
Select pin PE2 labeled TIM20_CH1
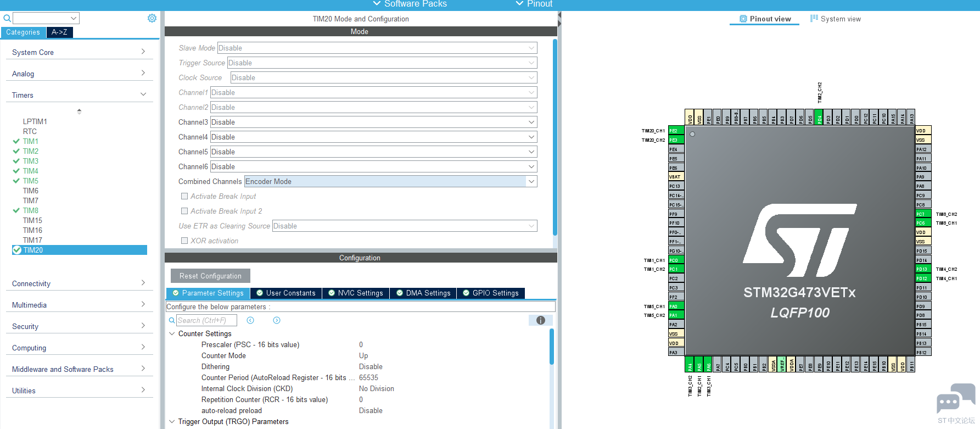676,131
